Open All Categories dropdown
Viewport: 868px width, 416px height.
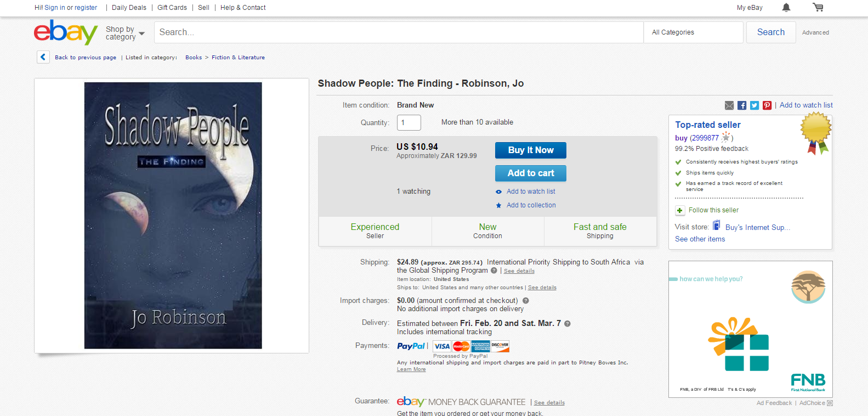click(693, 32)
